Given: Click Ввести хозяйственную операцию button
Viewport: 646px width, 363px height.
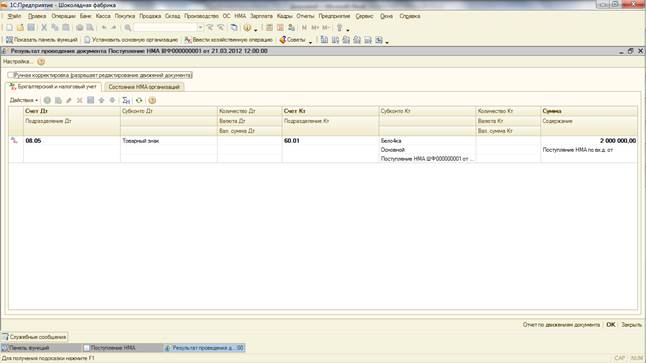Looking at the screenshot, I should tap(229, 40).
